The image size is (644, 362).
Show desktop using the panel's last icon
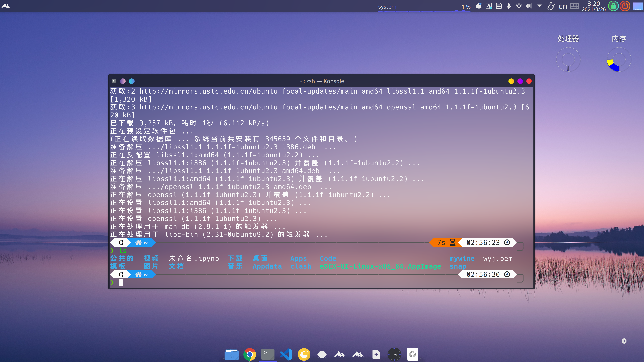[638, 6]
